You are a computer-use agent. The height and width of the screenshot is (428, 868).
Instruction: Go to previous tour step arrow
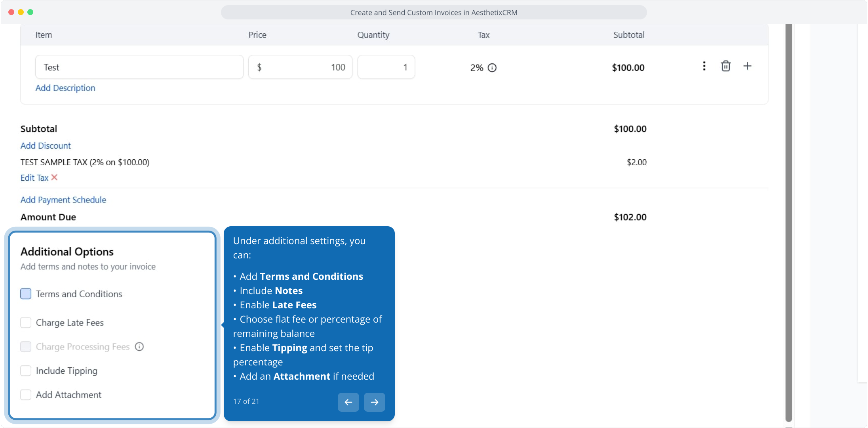348,402
